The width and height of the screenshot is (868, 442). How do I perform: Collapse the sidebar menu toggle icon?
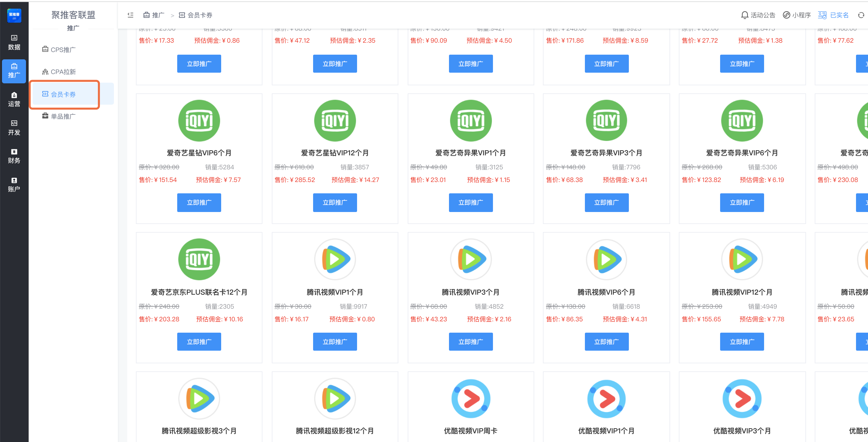click(131, 15)
